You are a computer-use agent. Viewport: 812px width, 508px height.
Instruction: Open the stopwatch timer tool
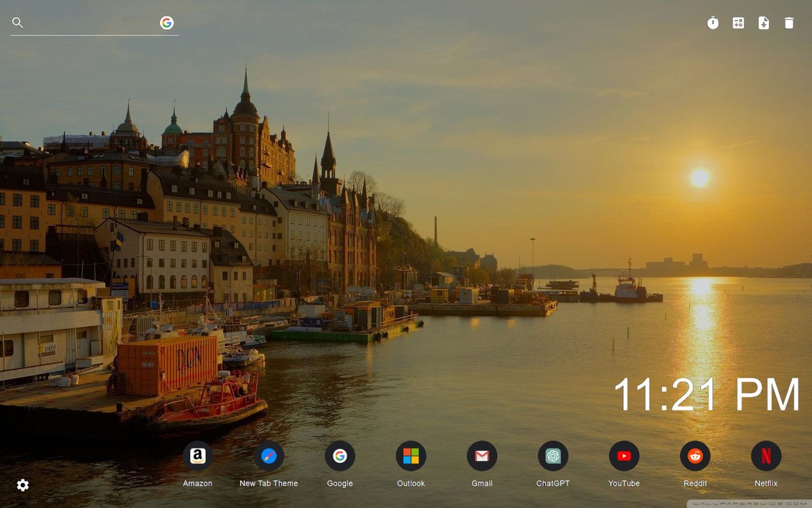click(713, 23)
